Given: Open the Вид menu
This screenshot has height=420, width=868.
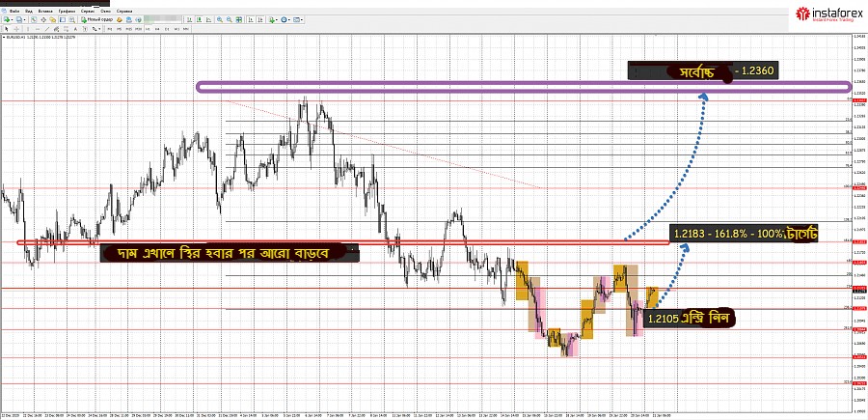Looking at the screenshot, I should (29, 11).
